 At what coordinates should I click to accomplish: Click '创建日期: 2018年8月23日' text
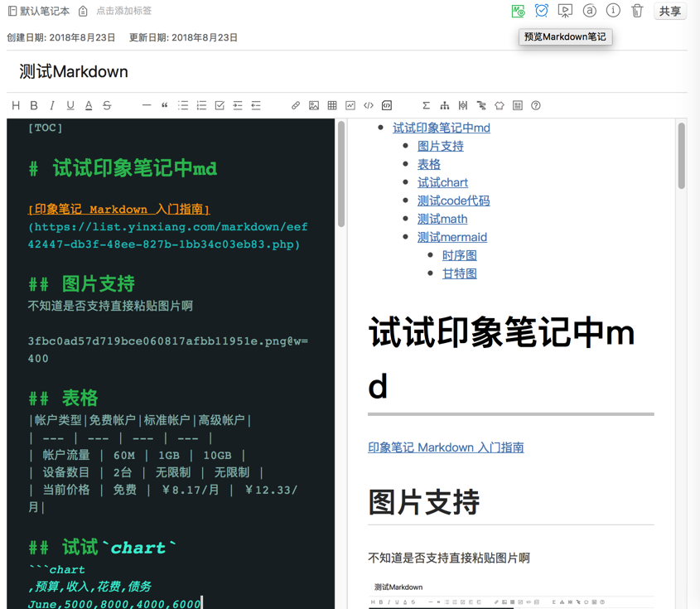60,37
